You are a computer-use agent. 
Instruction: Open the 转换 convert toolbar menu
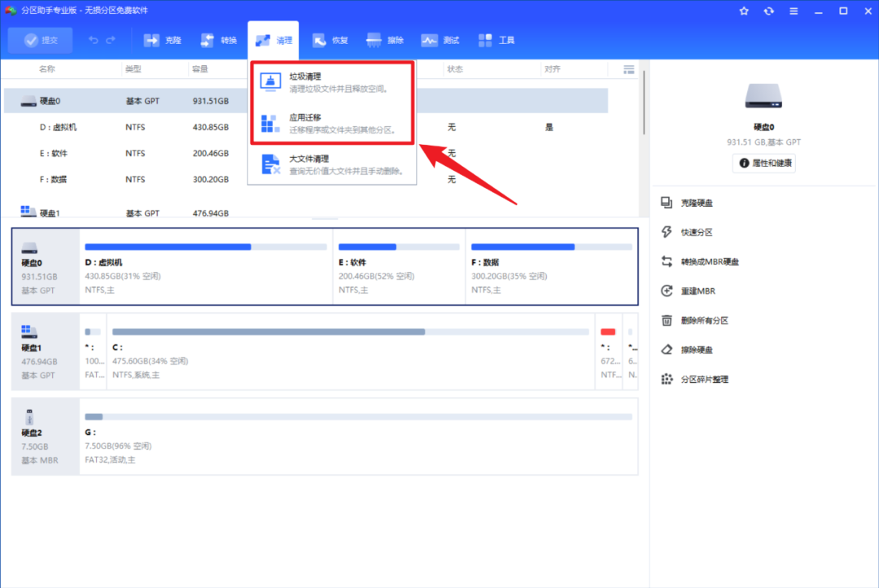click(x=219, y=41)
